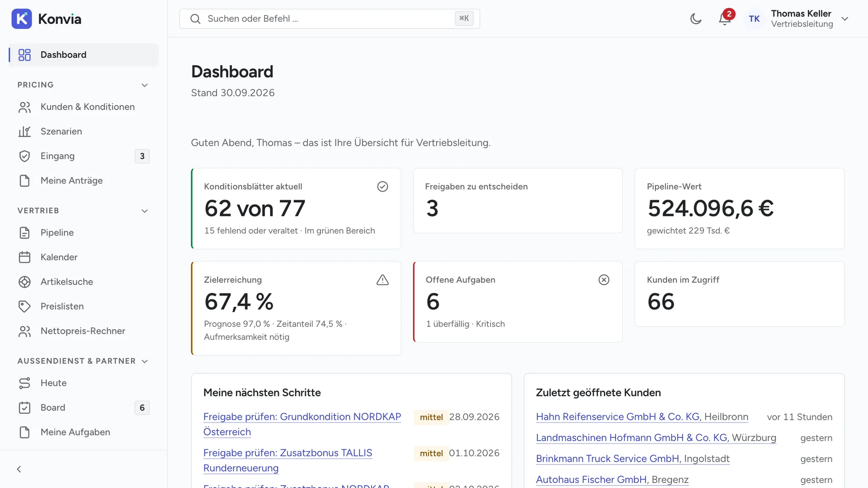This screenshot has height=488, width=868.
Task: Open Freigabe prüfen: Grundkondition NORDKAP Österreich
Action: click(302, 424)
